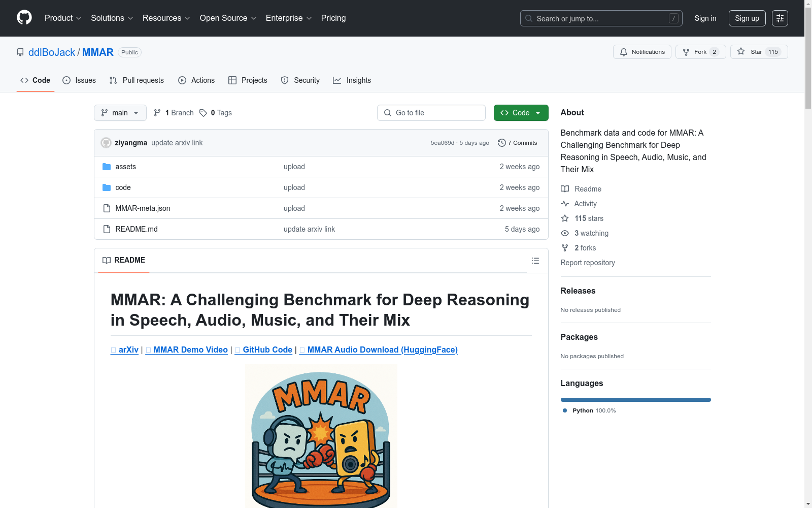812x508 pixels.
Task: Open the MMAR-meta.json file
Action: pos(143,208)
